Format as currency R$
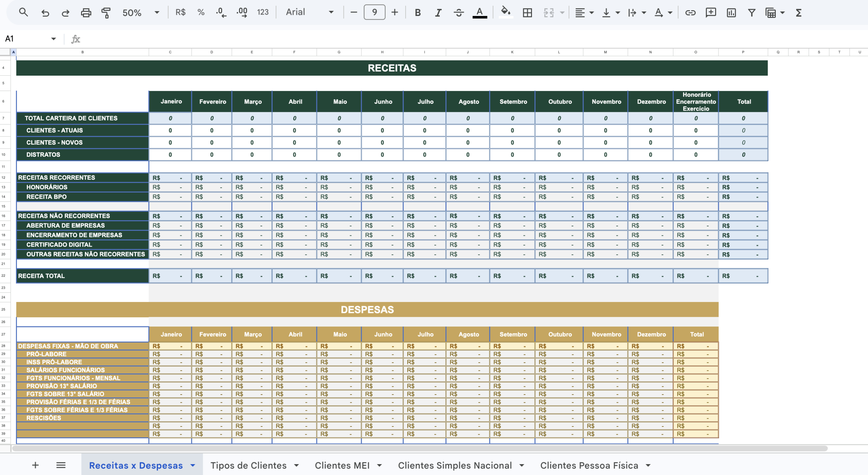Viewport: 868px width, 475px height. [180, 13]
